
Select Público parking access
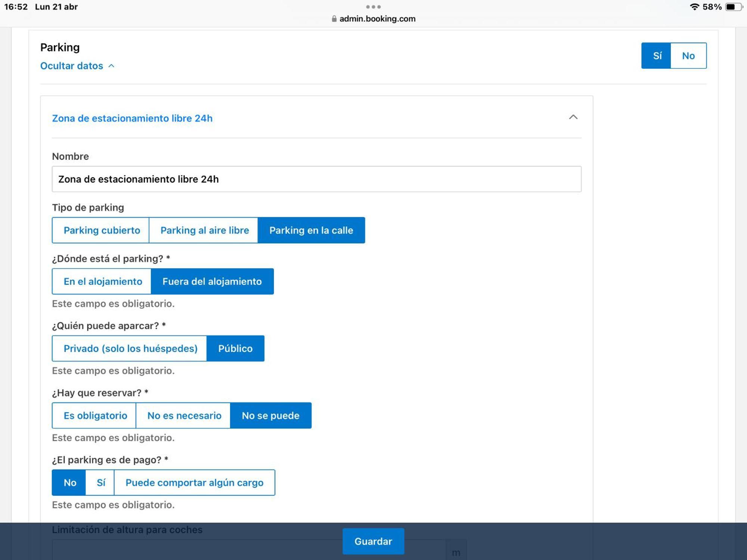pyautogui.click(x=235, y=348)
